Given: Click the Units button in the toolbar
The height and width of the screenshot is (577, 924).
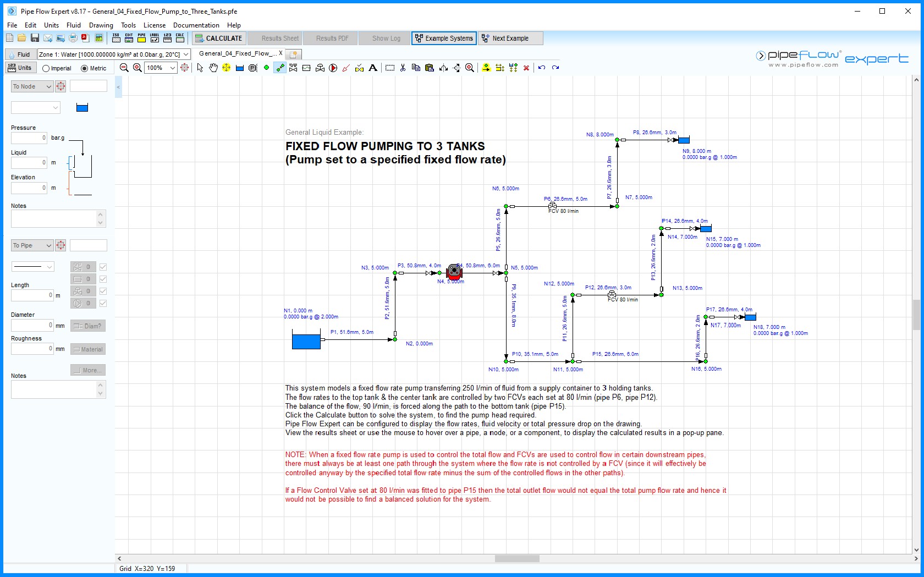Looking at the screenshot, I should coord(20,68).
